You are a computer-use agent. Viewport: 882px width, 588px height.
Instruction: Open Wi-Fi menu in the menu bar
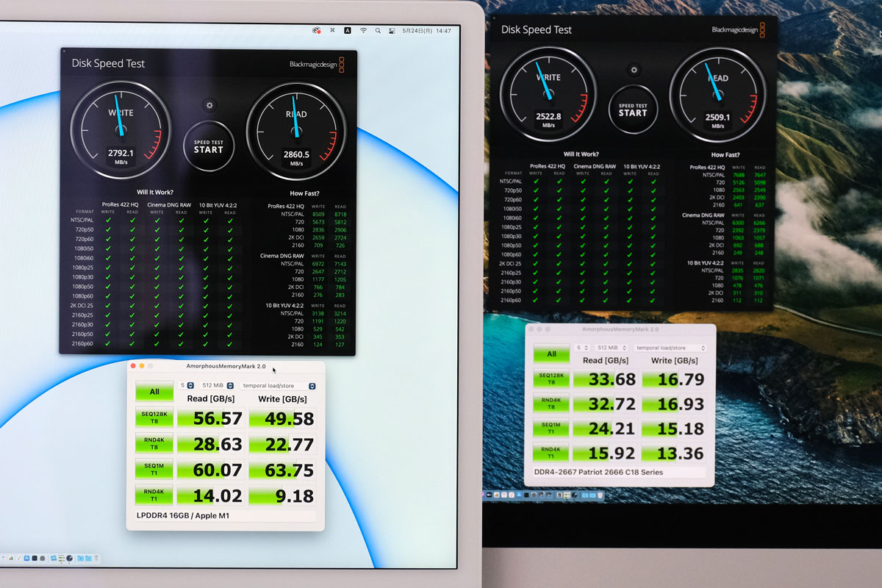click(363, 30)
